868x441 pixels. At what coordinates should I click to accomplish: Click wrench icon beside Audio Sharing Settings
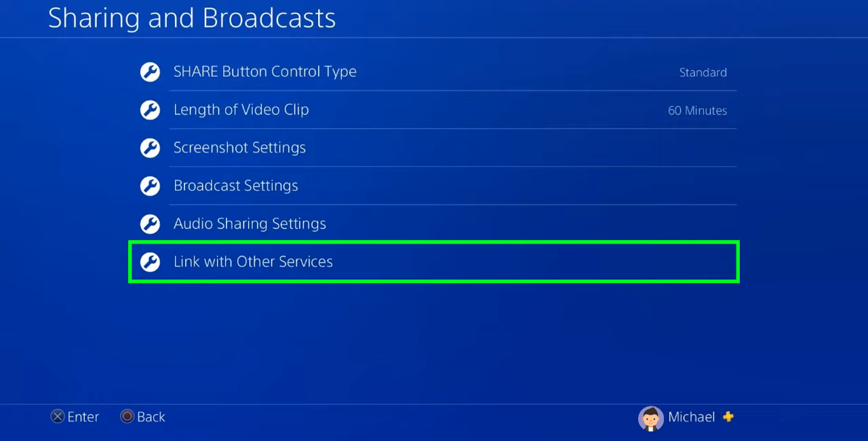pos(150,224)
